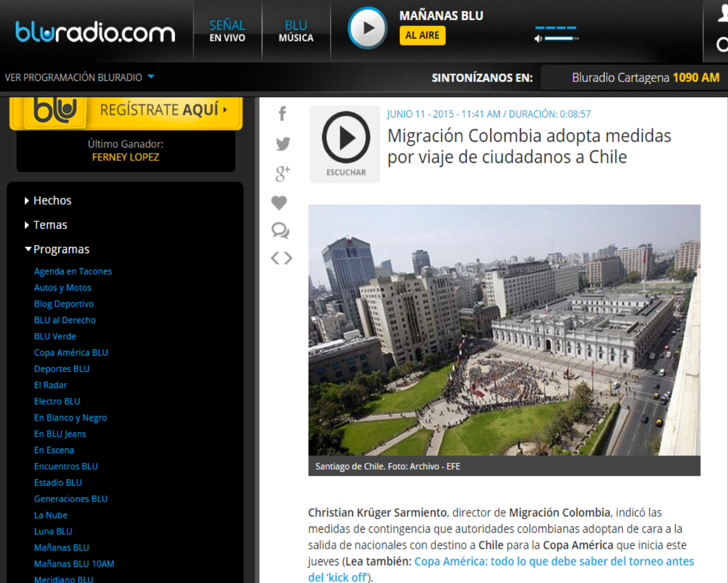Open Copa América BLU program

coord(71,353)
